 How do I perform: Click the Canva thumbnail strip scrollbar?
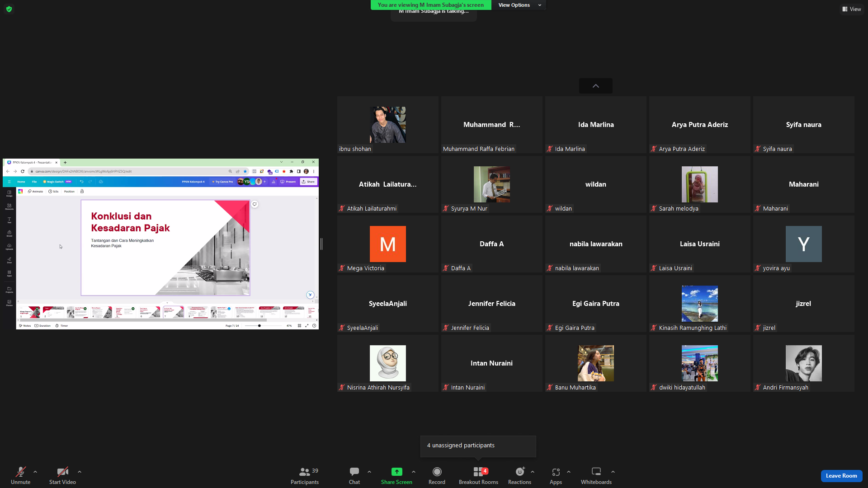[143, 320]
